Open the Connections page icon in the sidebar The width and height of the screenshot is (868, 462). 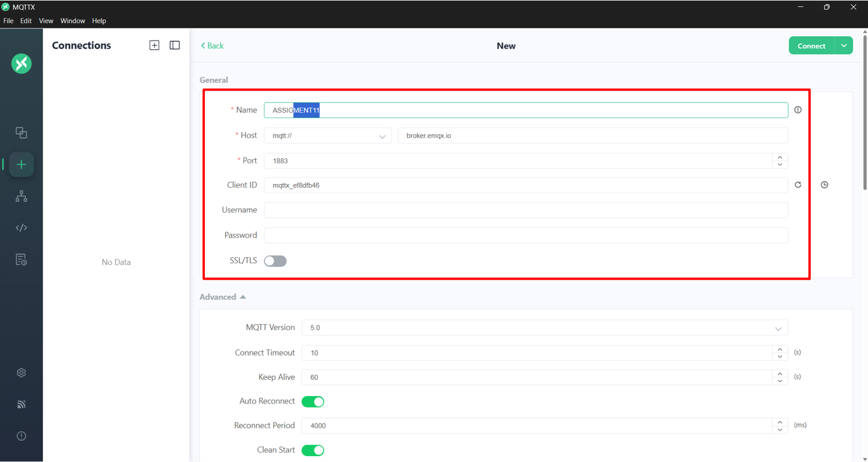[x=21, y=133]
